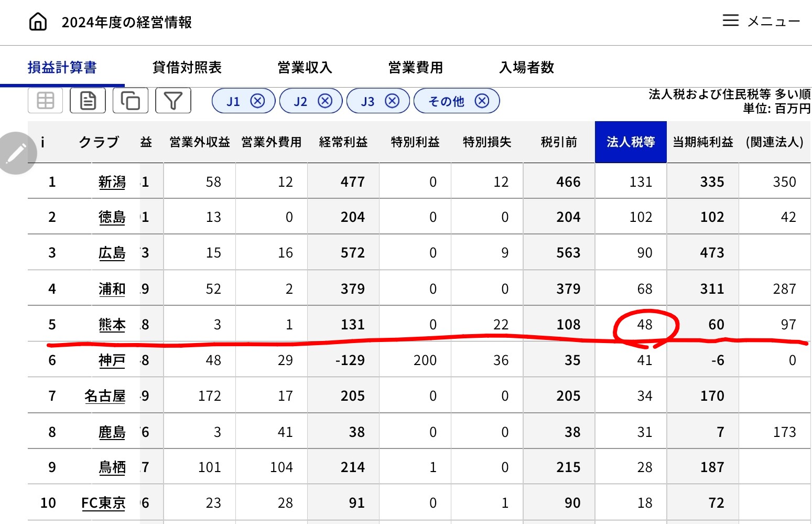Remove the J3 filter chip
The width and height of the screenshot is (812, 524).
point(392,101)
